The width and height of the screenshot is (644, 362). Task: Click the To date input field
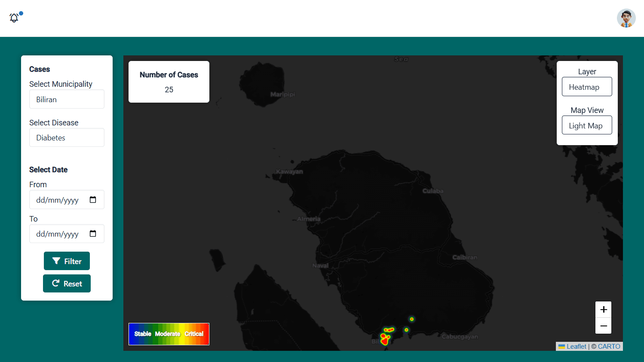pyautogui.click(x=67, y=234)
